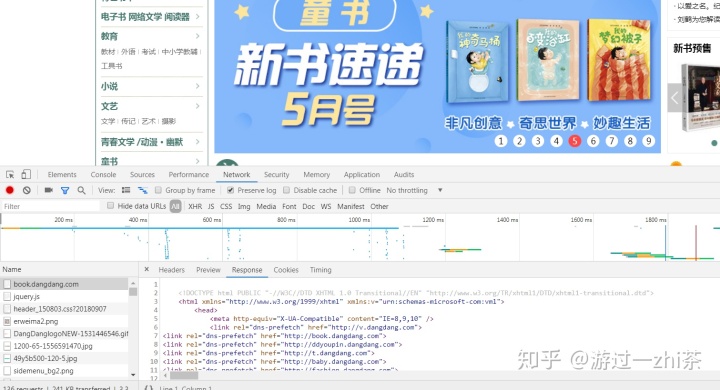720x390 pixels.
Task: Check Hide data URLs option
Action: 110,206
